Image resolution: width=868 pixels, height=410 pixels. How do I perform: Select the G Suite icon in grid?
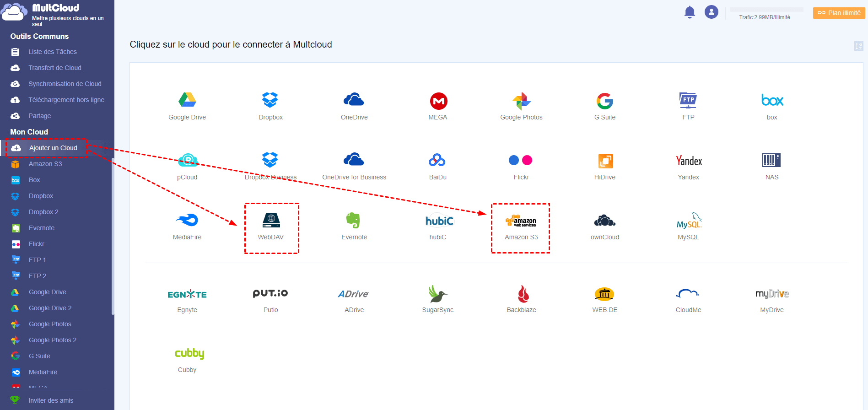(604, 101)
